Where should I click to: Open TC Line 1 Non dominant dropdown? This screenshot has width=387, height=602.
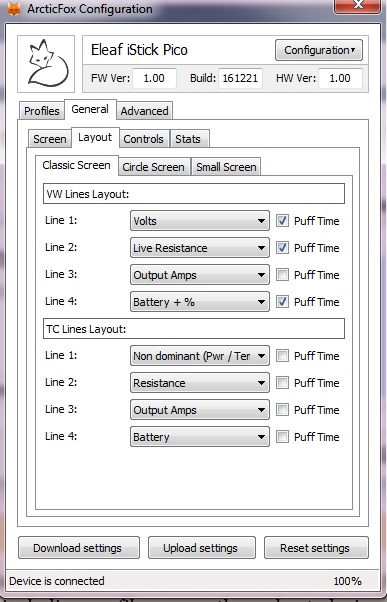coord(200,356)
